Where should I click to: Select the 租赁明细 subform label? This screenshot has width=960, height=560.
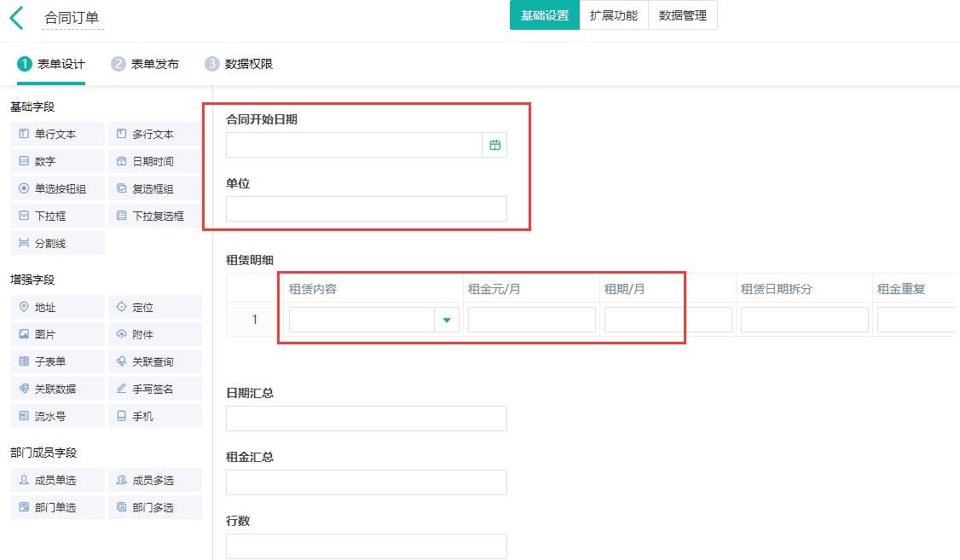point(250,260)
